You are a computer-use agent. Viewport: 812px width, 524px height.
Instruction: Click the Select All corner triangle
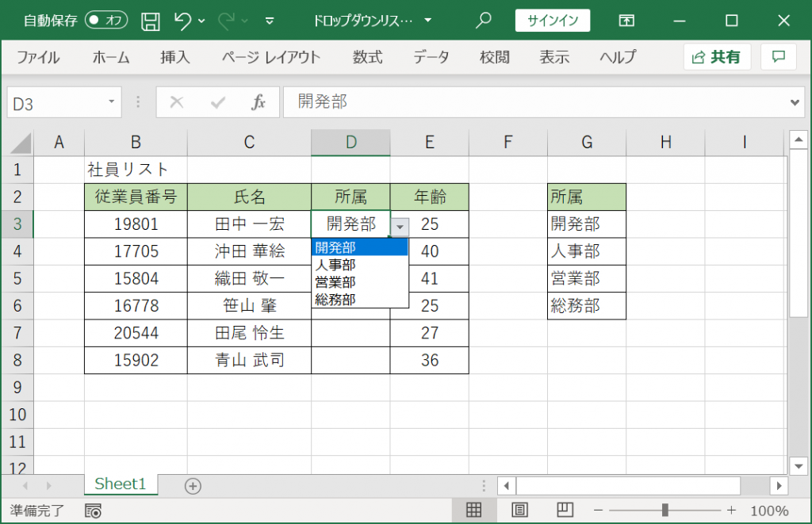pyautogui.click(x=21, y=143)
